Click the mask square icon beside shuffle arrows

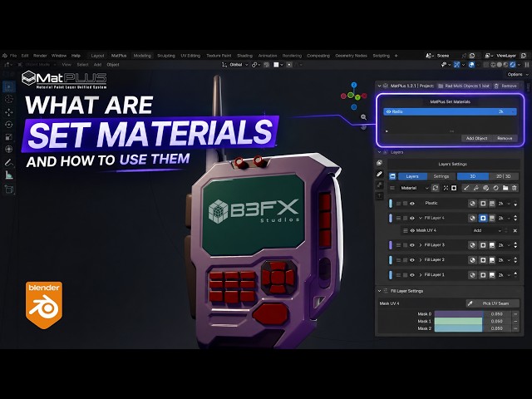[454, 188]
